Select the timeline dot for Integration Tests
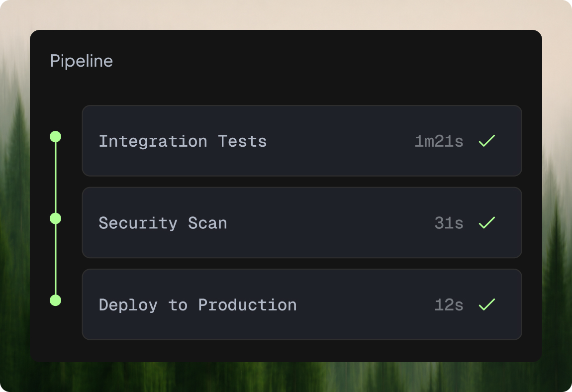The image size is (572, 392). click(55, 137)
